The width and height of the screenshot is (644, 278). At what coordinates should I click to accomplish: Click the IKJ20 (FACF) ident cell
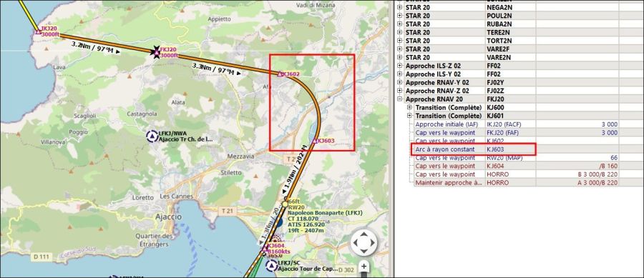[509, 124]
